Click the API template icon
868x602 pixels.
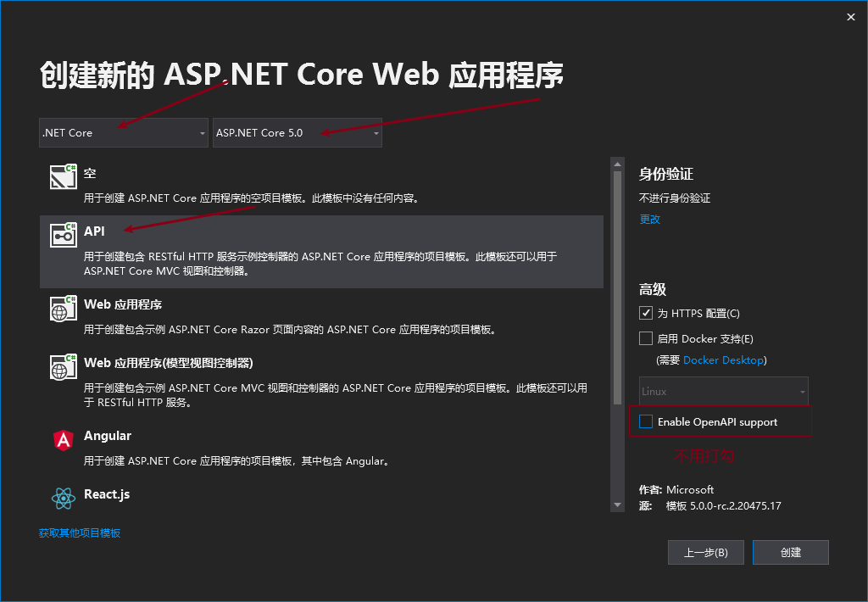[64, 235]
